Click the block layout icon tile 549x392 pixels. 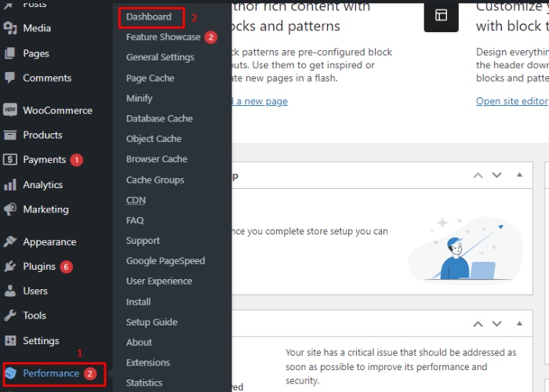click(x=441, y=16)
